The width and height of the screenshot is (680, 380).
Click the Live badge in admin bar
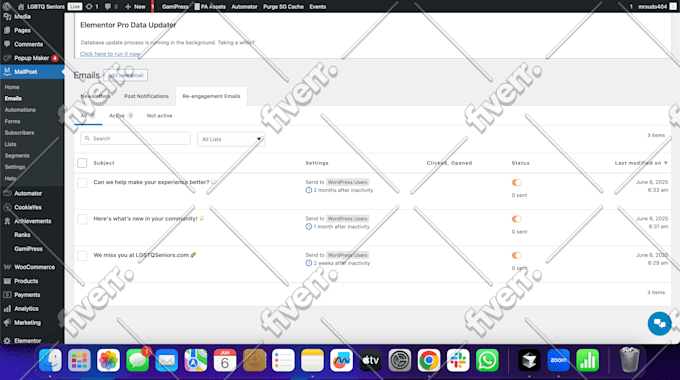coord(75,7)
